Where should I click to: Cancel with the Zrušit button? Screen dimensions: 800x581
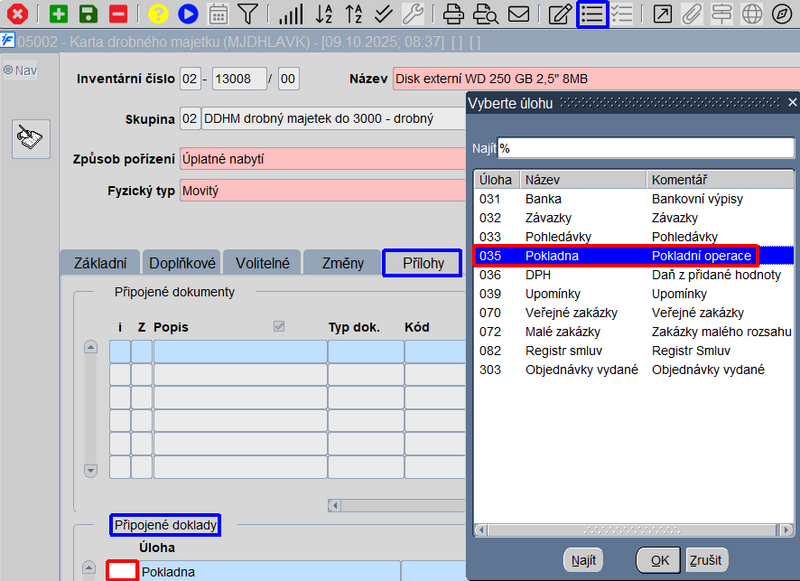[706, 561]
